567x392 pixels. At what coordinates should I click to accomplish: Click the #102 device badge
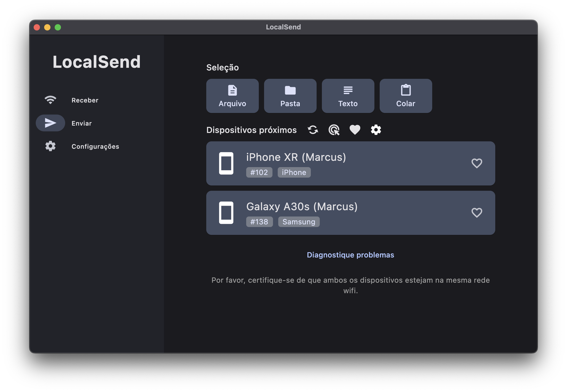point(259,172)
